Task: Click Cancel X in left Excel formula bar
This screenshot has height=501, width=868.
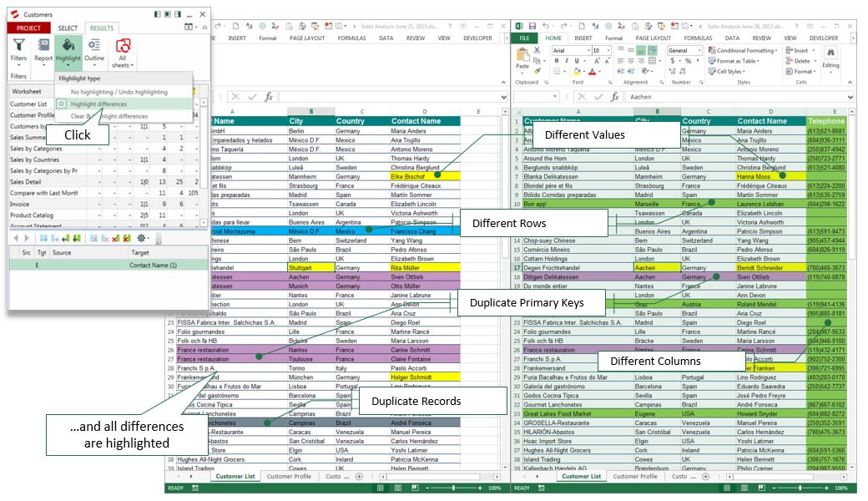Action: (x=236, y=97)
